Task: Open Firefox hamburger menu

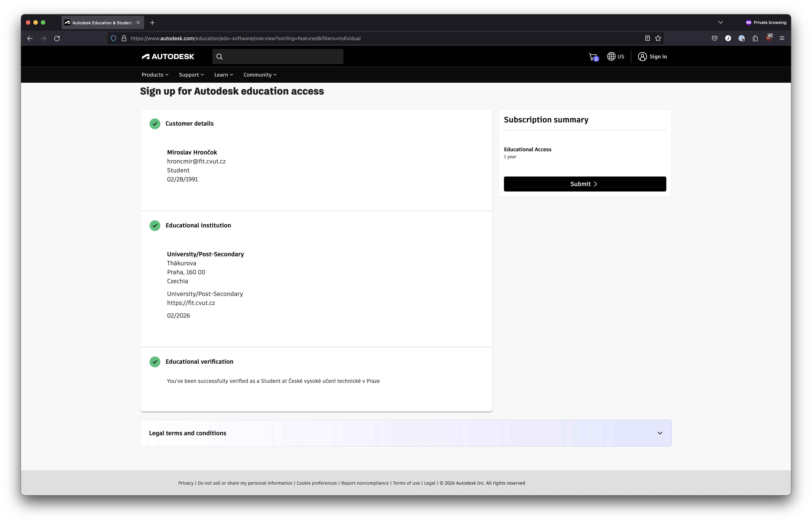Action: coord(782,38)
